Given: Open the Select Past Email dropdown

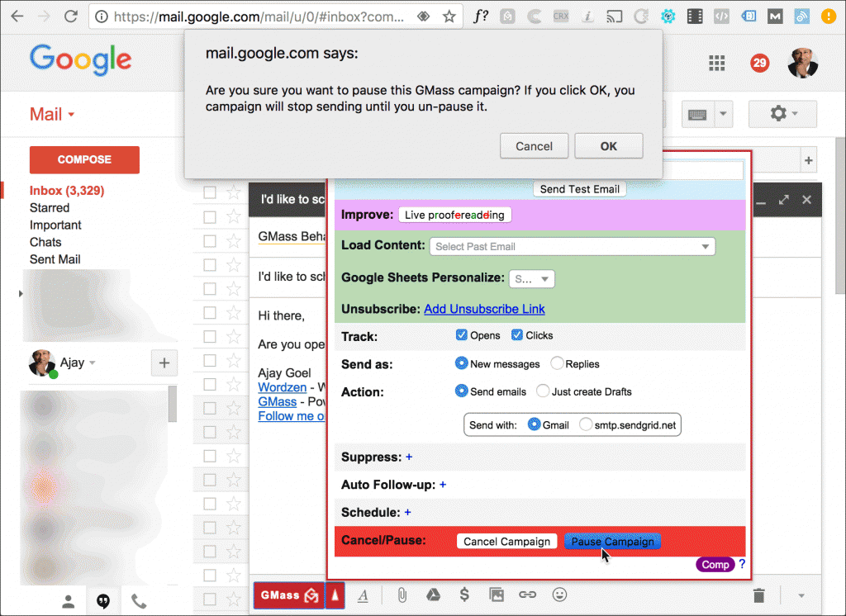Looking at the screenshot, I should click(x=573, y=246).
